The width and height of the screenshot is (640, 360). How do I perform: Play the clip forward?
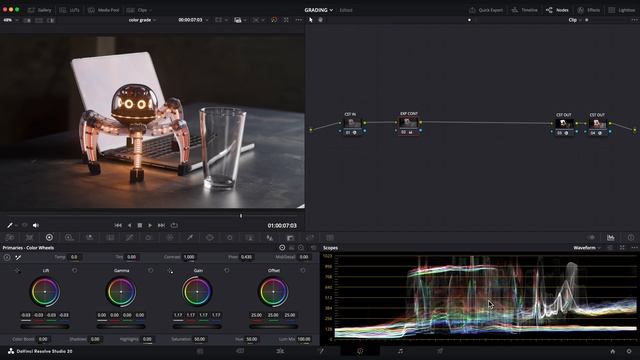pos(150,225)
